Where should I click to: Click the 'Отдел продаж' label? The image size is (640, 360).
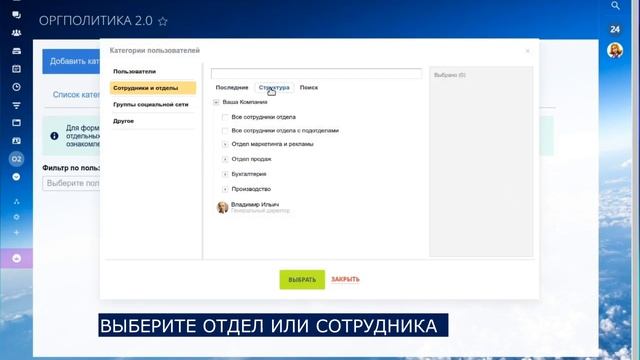point(251,159)
